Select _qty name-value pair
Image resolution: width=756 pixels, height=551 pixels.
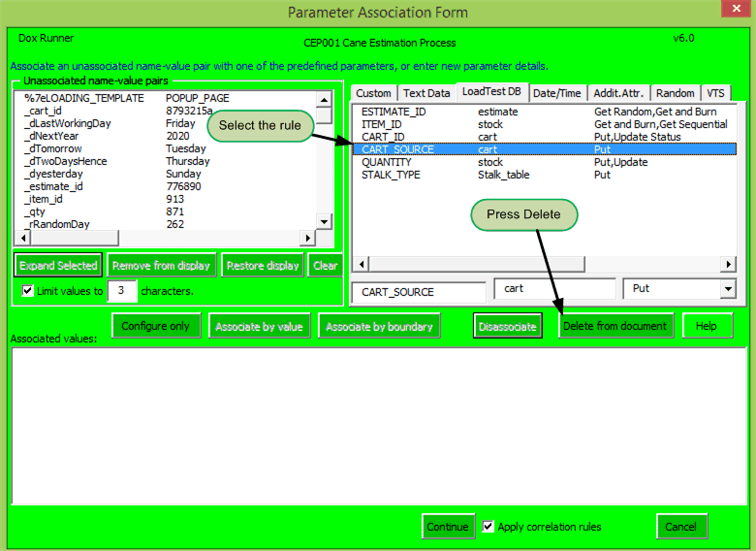point(167,211)
